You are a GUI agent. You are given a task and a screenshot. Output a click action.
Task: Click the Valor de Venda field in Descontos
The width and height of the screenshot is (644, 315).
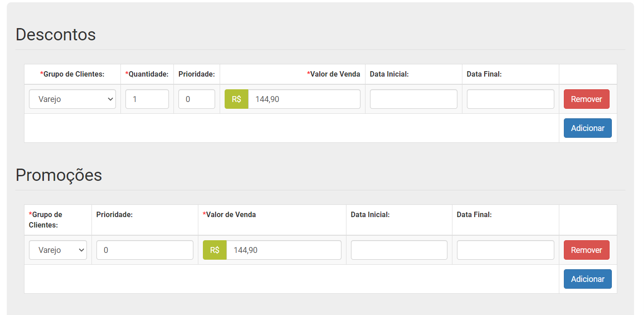[x=304, y=99]
